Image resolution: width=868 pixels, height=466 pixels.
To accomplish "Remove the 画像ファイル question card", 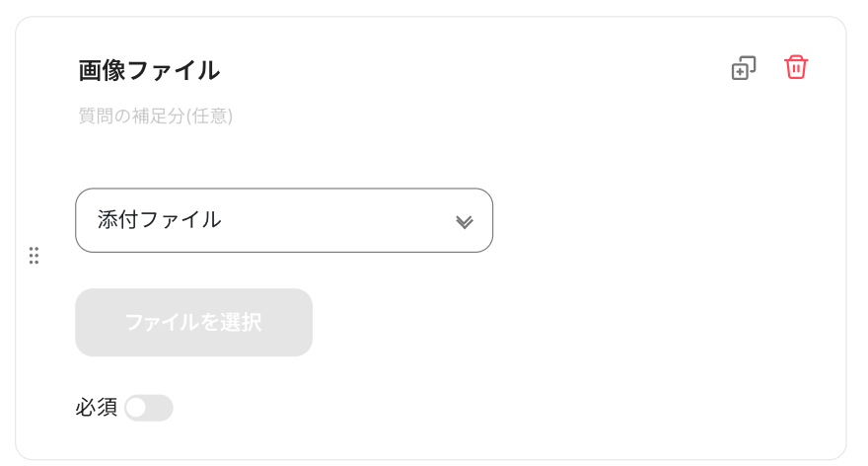I will click(796, 67).
